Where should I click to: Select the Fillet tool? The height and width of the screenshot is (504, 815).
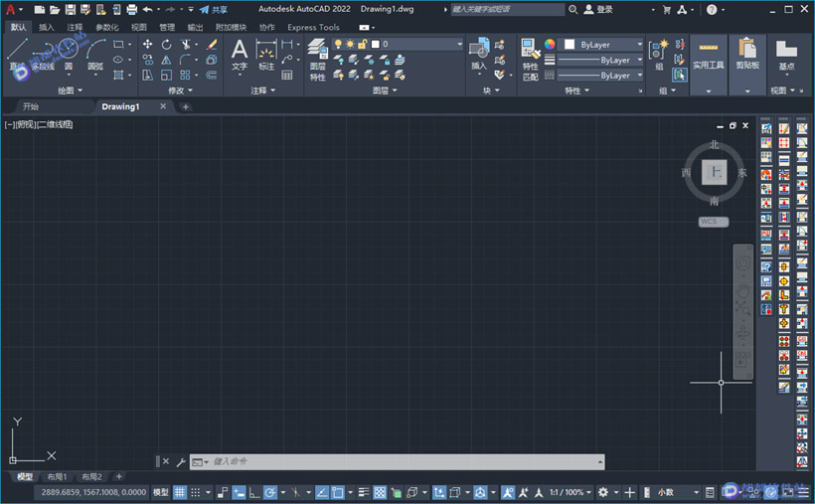[185, 60]
